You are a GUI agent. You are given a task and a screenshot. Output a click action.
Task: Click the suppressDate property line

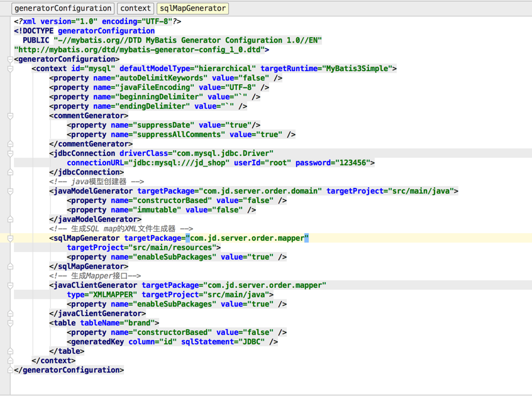pyautogui.click(x=163, y=125)
